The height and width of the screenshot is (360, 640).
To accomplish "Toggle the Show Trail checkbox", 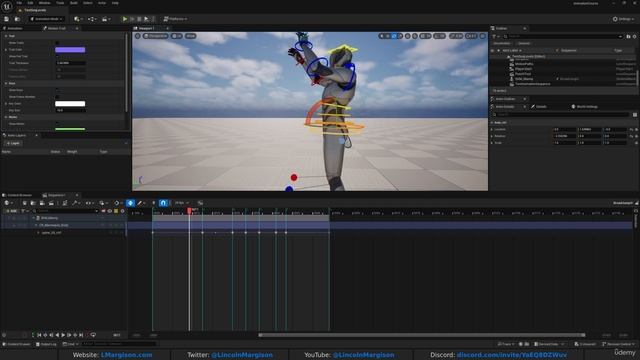I will [x=57, y=43].
